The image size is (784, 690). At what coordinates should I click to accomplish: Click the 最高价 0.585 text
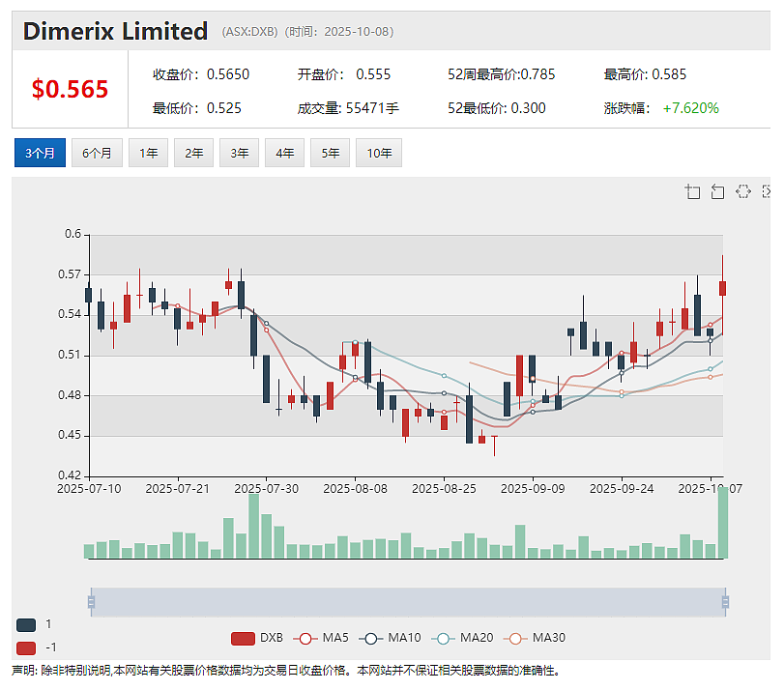click(x=645, y=74)
